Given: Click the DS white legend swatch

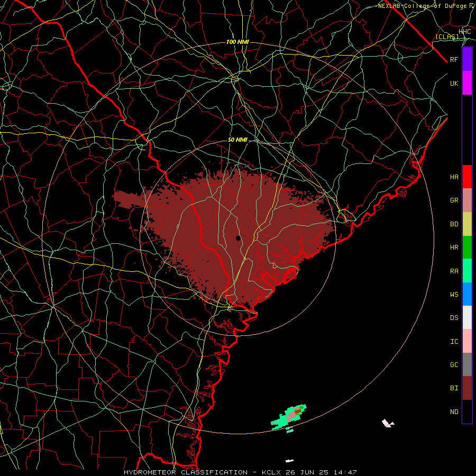Looking at the screenshot, I should pyautogui.click(x=467, y=317).
